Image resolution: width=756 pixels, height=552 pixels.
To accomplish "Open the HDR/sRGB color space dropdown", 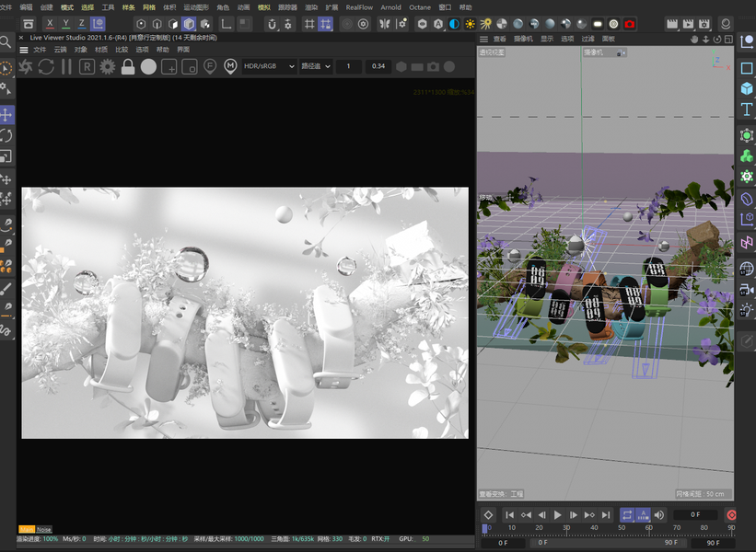I will 269,66.
